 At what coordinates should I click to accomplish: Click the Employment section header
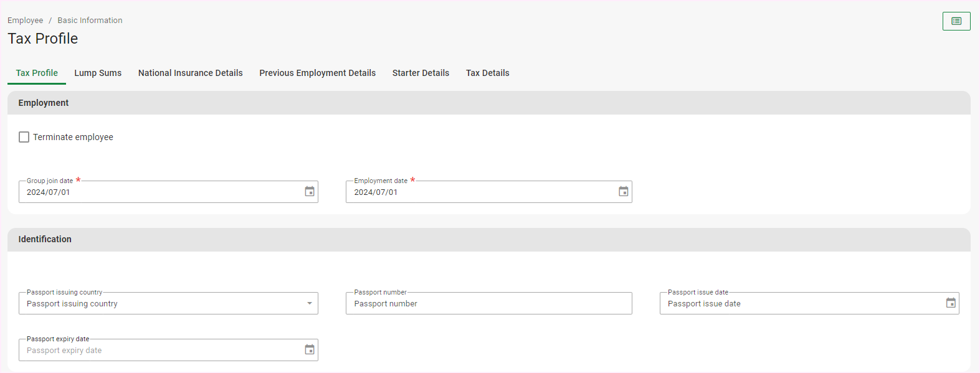(44, 103)
